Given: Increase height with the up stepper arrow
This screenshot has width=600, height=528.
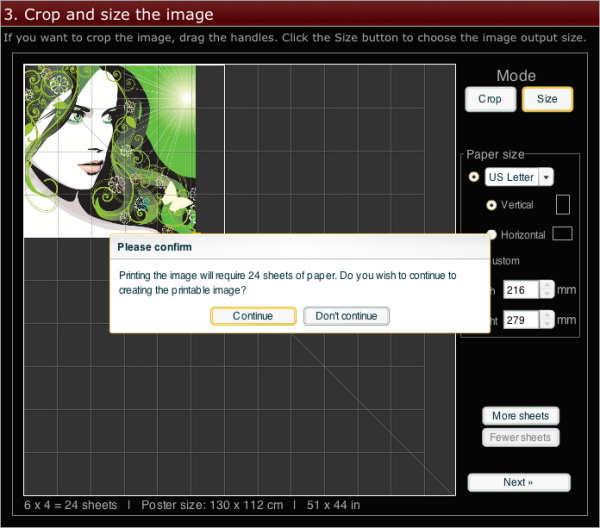Looking at the screenshot, I should (x=546, y=315).
